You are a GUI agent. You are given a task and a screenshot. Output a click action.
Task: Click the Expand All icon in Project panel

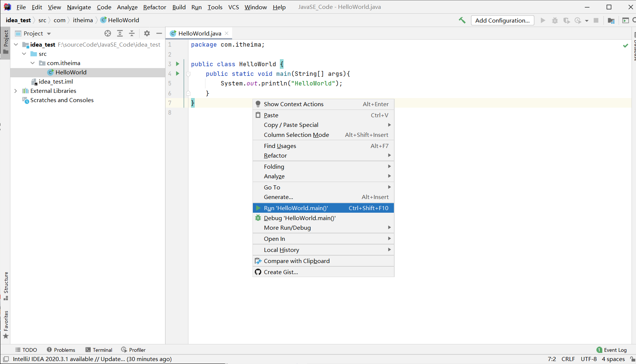(x=120, y=33)
